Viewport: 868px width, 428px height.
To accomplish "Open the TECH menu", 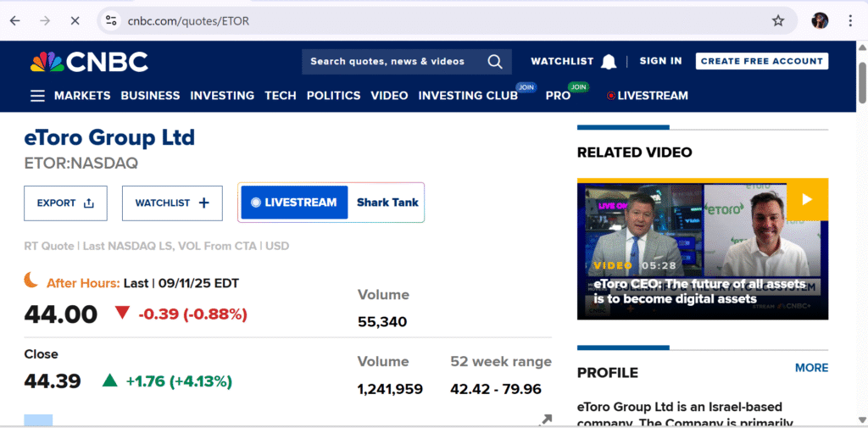I will pos(280,96).
